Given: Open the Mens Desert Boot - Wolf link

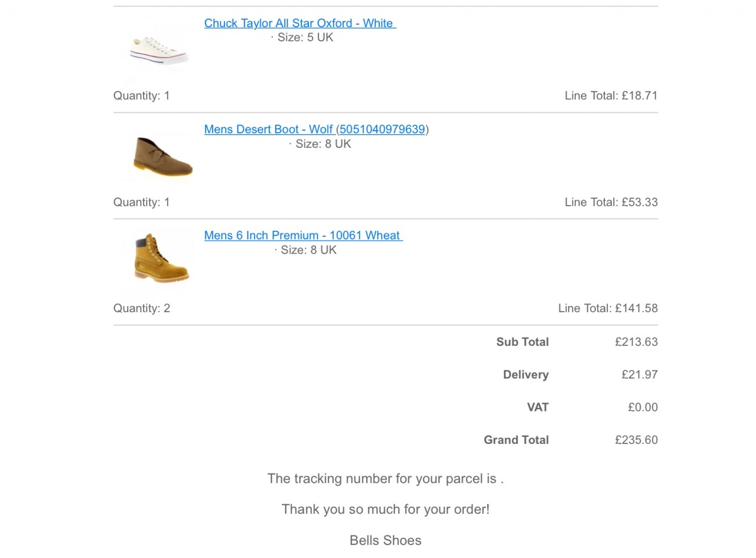Looking at the screenshot, I should 269,129.
